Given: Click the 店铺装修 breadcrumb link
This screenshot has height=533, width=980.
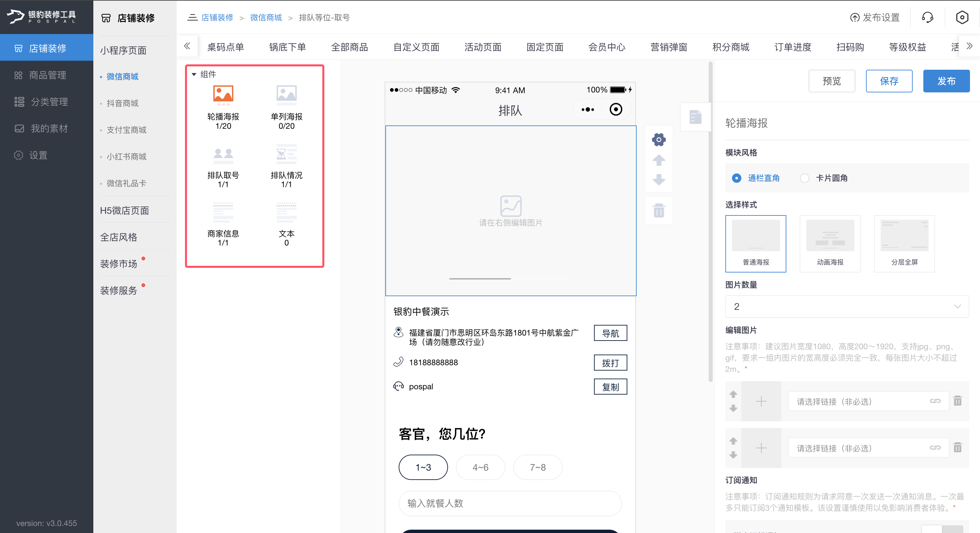Looking at the screenshot, I should coord(217,18).
